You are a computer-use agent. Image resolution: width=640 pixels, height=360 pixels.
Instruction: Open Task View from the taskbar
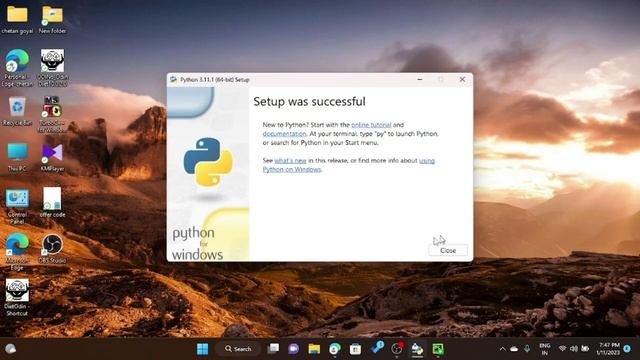click(x=273, y=349)
